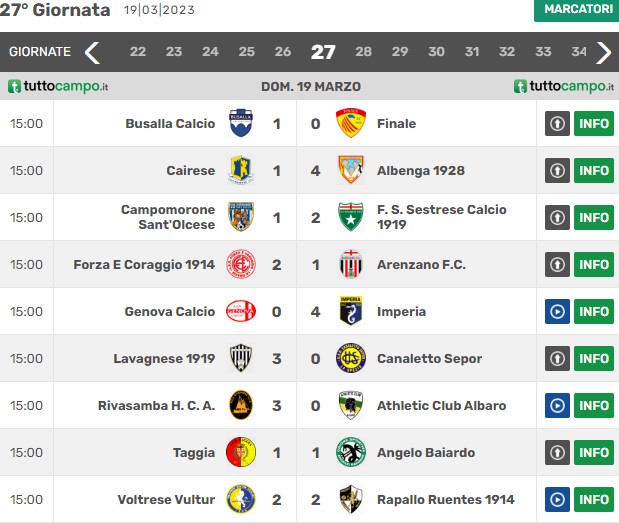This screenshot has width=619, height=523.
Task: Click upload arrow for Busalla Calcio match
Action: pos(557,123)
